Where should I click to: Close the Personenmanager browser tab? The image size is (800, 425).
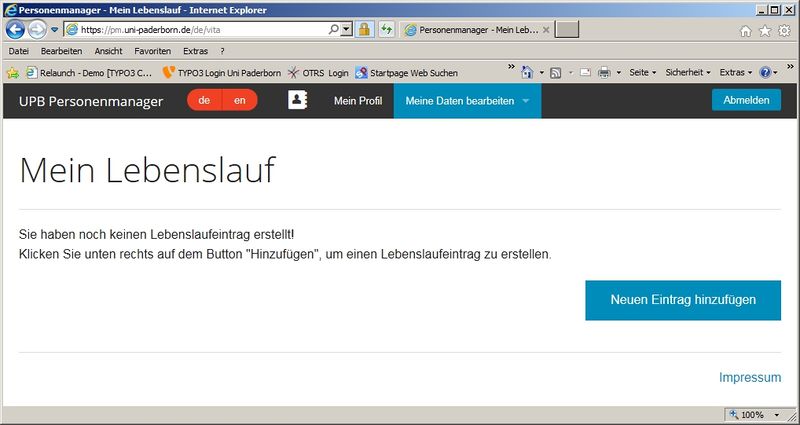pos(546,30)
